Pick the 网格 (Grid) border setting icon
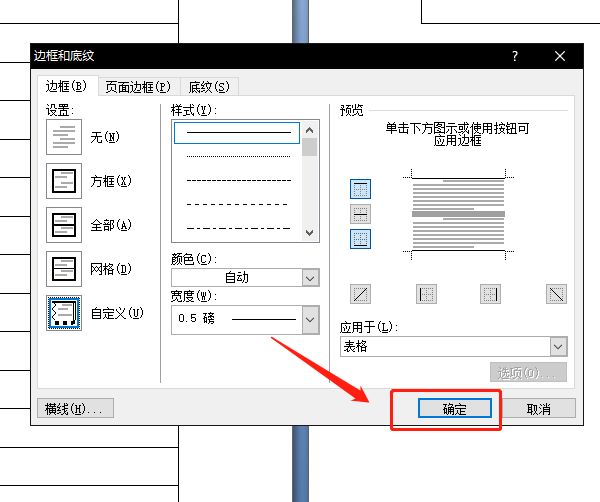This screenshot has width=600, height=502. pyautogui.click(x=64, y=269)
